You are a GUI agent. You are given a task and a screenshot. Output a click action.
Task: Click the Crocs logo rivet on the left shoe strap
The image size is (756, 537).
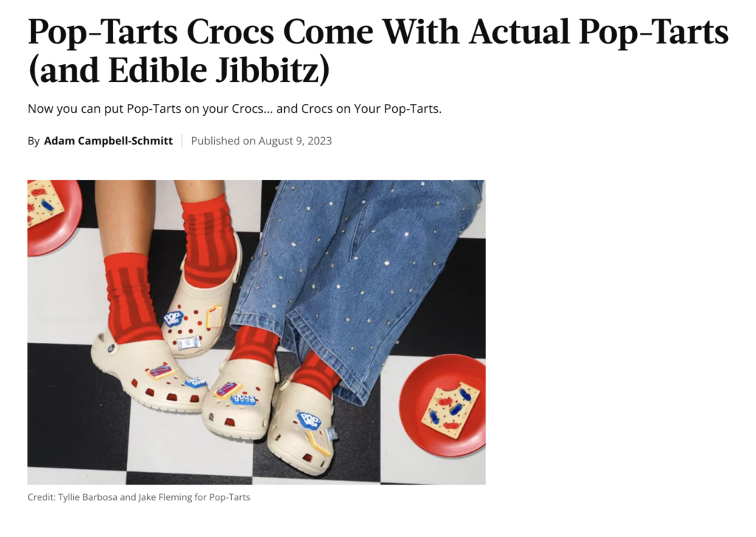pyautogui.click(x=111, y=347)
